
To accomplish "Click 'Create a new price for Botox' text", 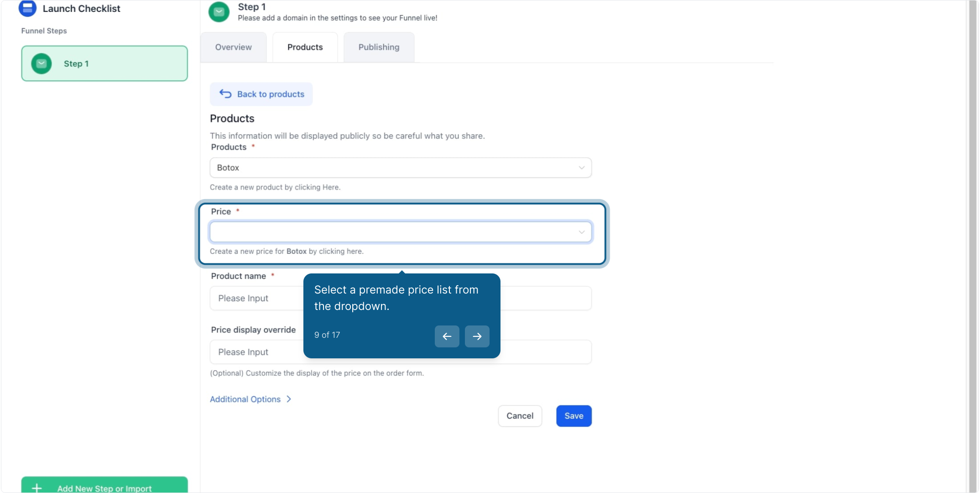I will coord(287,252).
